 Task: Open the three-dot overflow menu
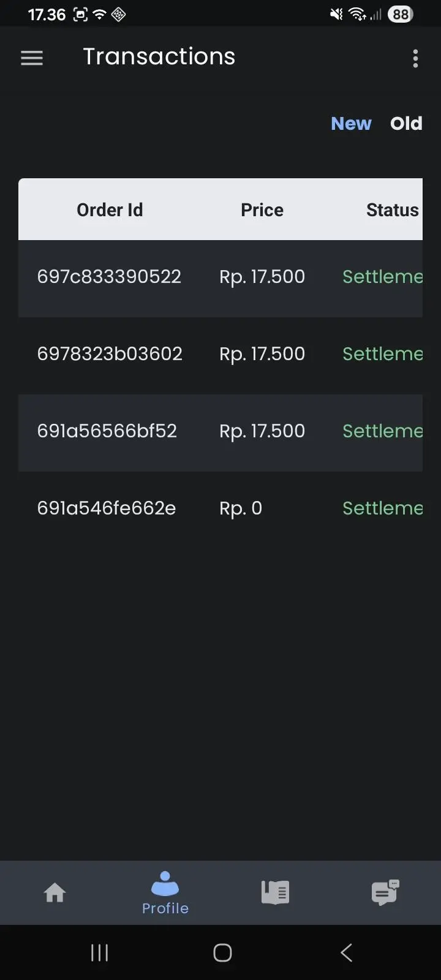415,58
